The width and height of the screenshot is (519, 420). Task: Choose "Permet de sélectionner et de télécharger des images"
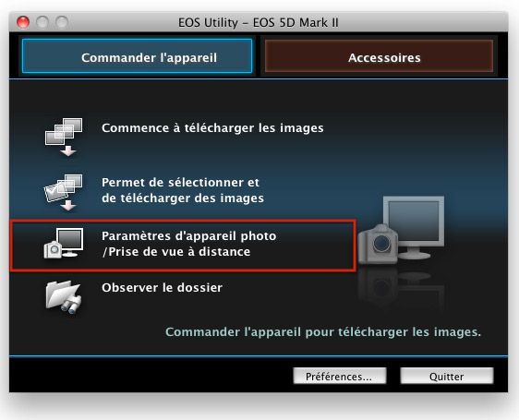(x=183, y=190)
